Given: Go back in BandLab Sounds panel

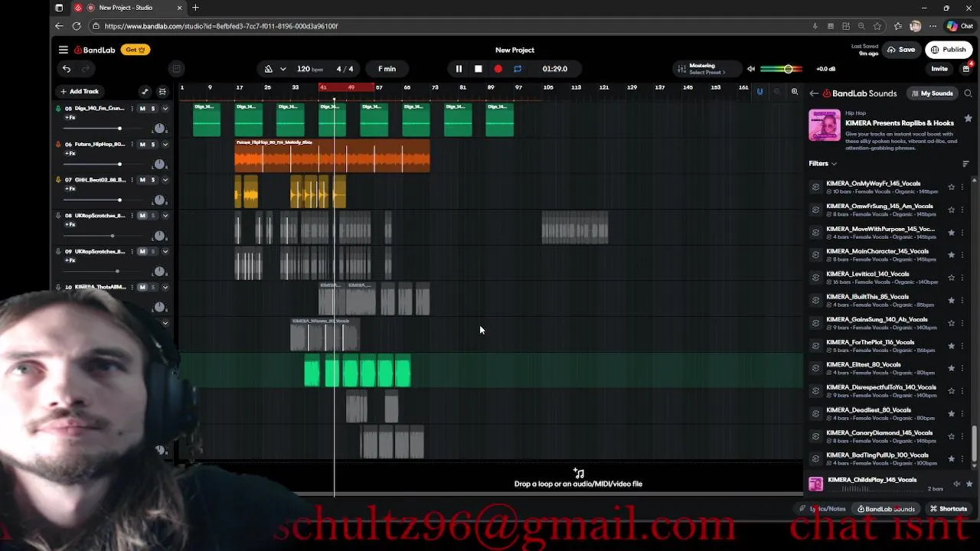Looking at the screenshot, I should point(814,93).
